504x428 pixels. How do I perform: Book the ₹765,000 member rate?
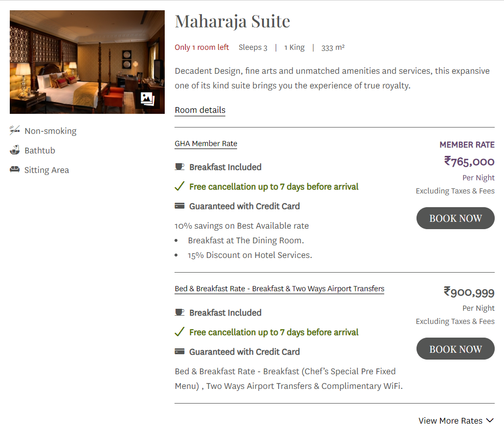(x=456, y=218)
